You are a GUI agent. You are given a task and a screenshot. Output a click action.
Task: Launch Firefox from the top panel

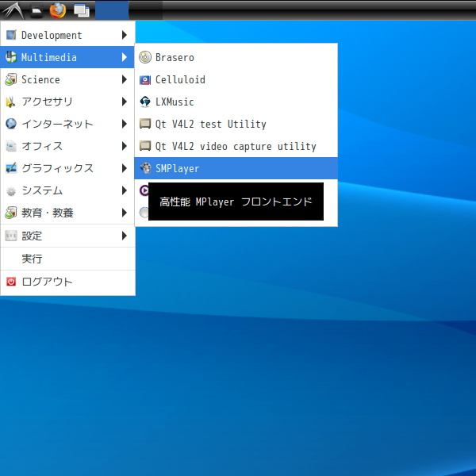(x=58, y=10)
